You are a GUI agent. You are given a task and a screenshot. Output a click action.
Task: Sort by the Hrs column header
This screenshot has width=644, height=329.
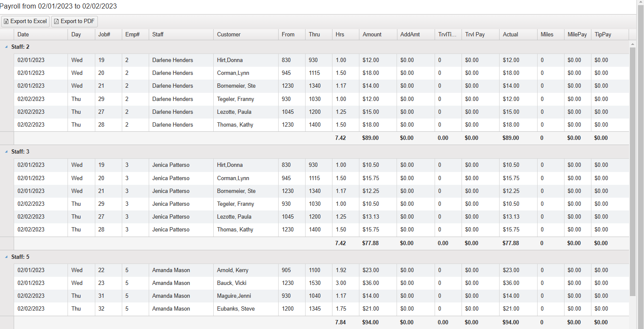(346, 35)
